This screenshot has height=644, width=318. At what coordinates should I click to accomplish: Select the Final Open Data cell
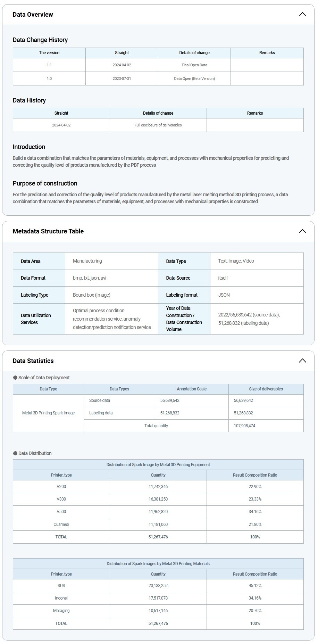click(x=194, y=65)
